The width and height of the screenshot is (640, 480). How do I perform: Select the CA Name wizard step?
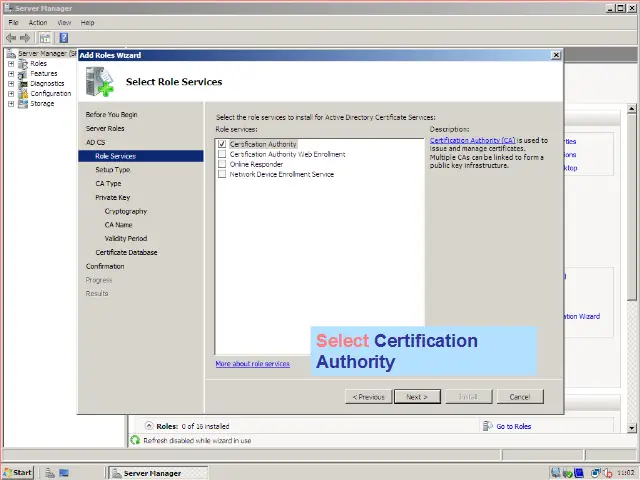tap(118, 225)
